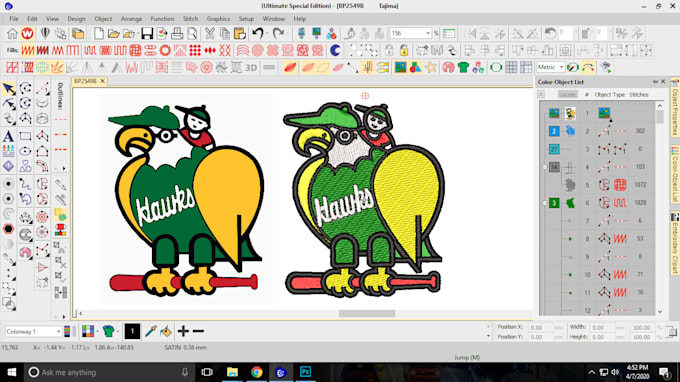Open the Setup menu
The width and height of the screenshot is (680, 382).
[246, 19]
